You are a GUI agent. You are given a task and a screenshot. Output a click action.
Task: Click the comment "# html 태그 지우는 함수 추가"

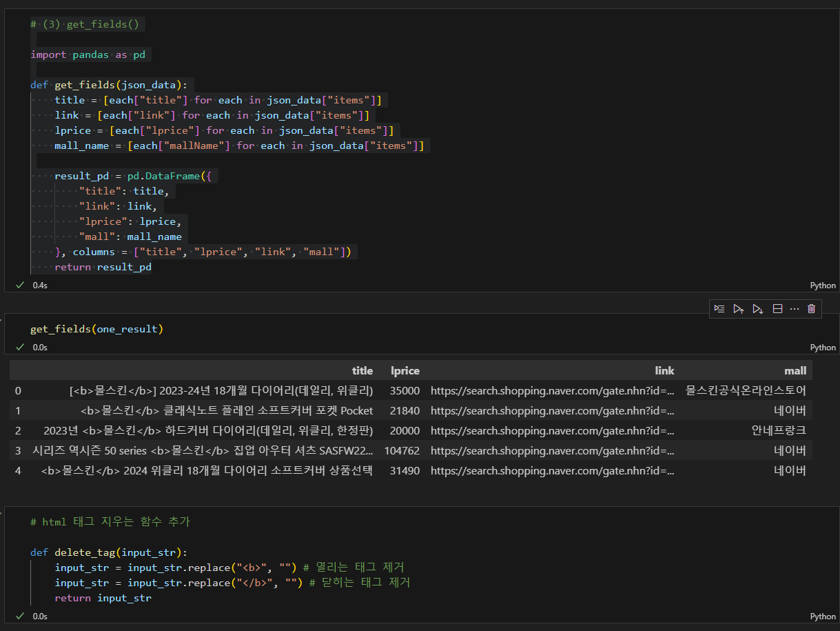point(110,522)
